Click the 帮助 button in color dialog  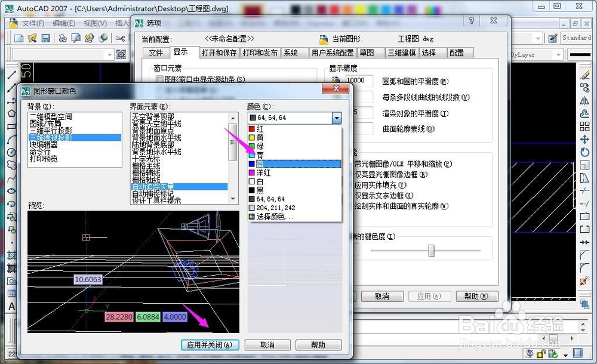tap(318, 344)
